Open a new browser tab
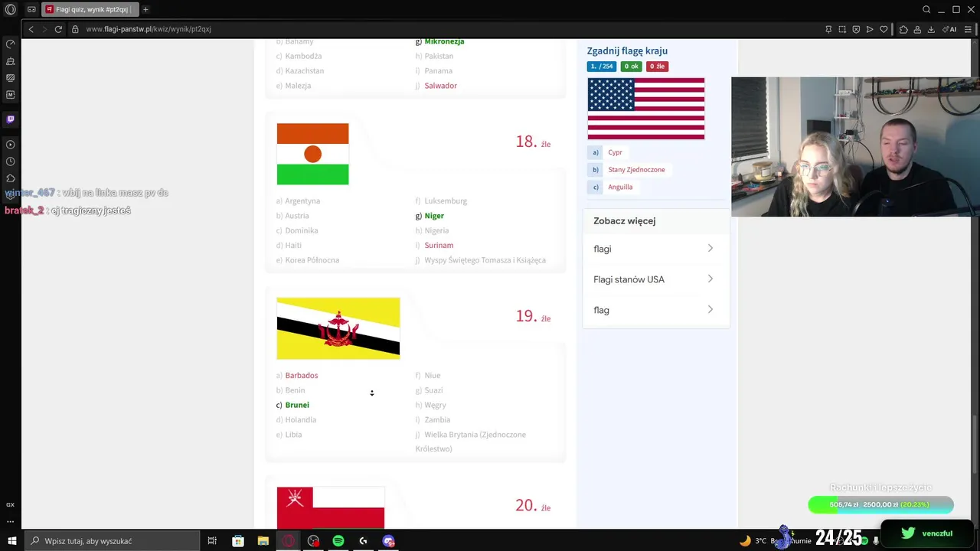 pos(145,10)
